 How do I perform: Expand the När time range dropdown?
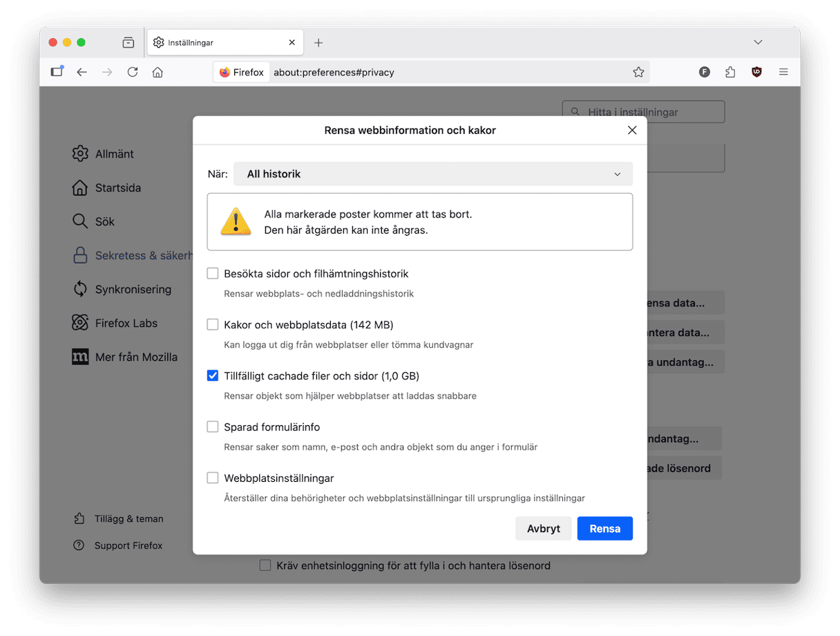(x=433, y=174)
